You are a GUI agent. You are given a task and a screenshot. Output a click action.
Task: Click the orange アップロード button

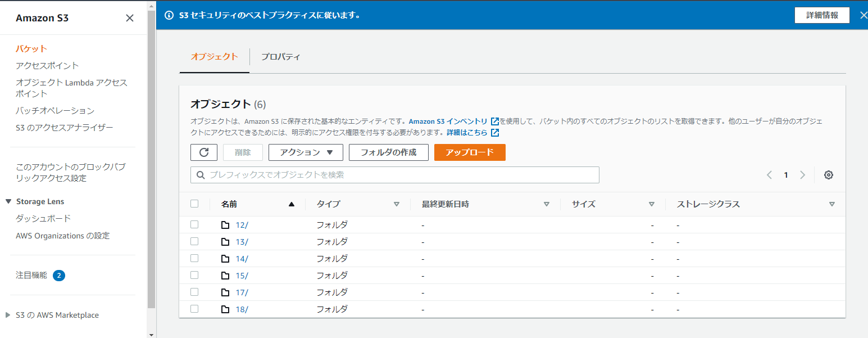(470, 152)
